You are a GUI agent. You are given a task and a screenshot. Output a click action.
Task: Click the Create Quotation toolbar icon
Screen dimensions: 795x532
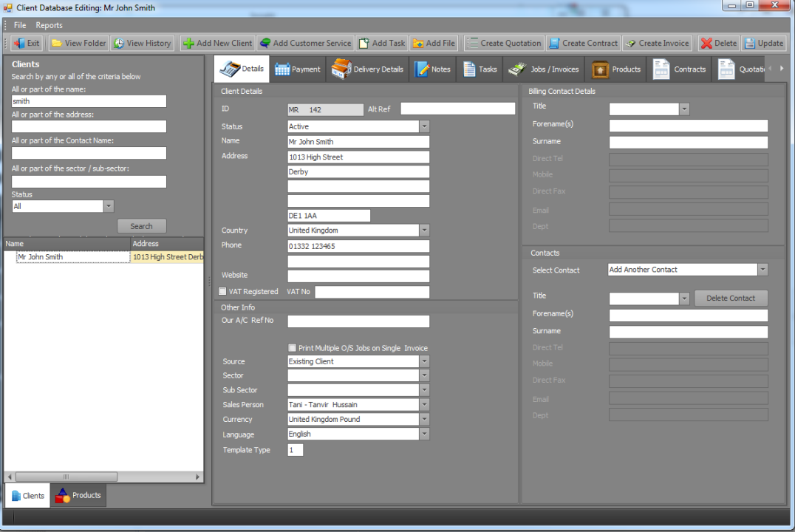tap(472, 44)
